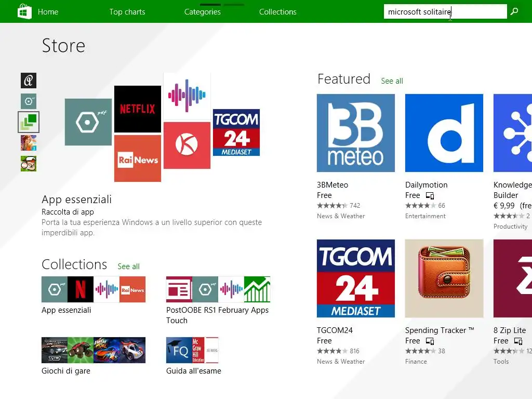Click the Finance category under Spending Tracker
Screen dimensions: 532x399
click(416, 362)
